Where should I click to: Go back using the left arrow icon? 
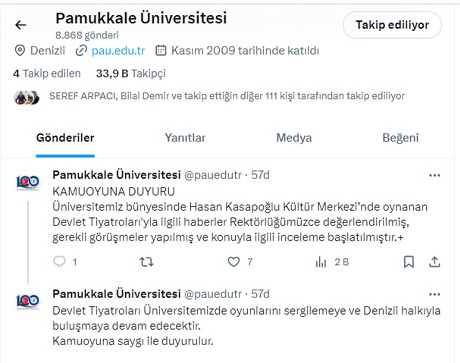21,25
